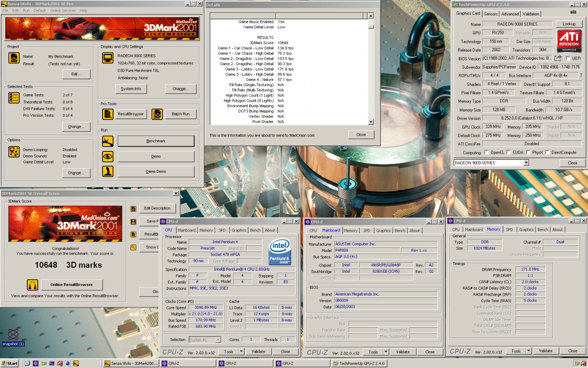Click the 3DMark quick launch icon

tap(76, 363)
